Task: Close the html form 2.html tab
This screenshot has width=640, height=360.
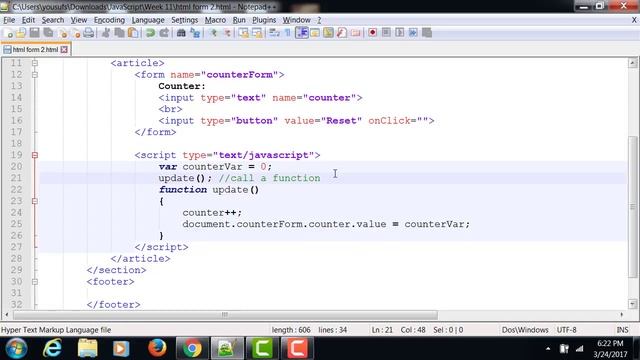Action: pyautogui.click(x=64, y=49)
